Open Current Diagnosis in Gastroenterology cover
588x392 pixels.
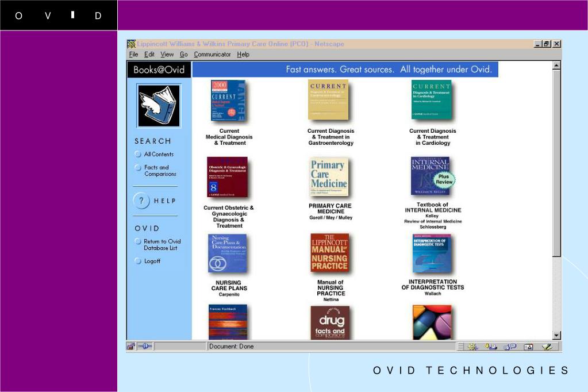(329, 100)
